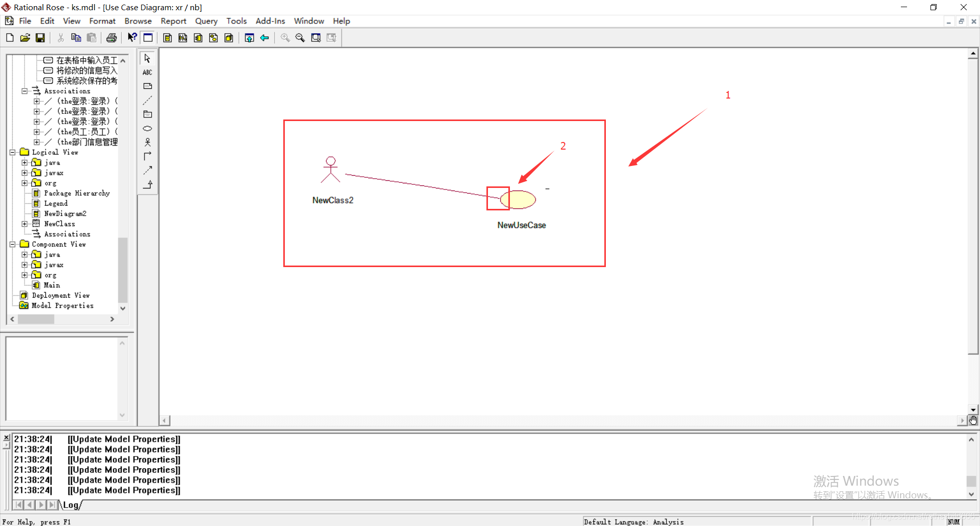Open the Window menu

pyautogui.click(x=309, y=21)
